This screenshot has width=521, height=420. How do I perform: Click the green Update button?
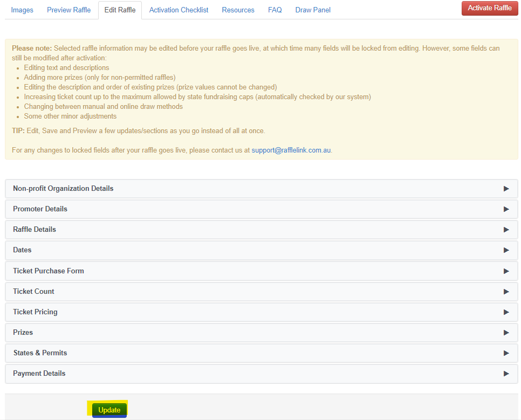(109, 410)
